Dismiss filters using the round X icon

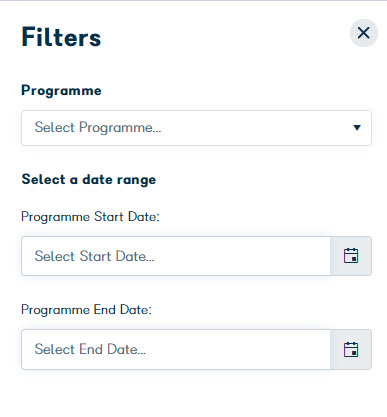pos(364,33)
